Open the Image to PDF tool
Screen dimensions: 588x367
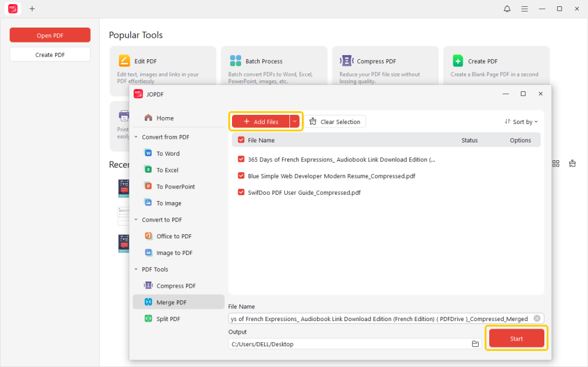click(x=176, y=253)
